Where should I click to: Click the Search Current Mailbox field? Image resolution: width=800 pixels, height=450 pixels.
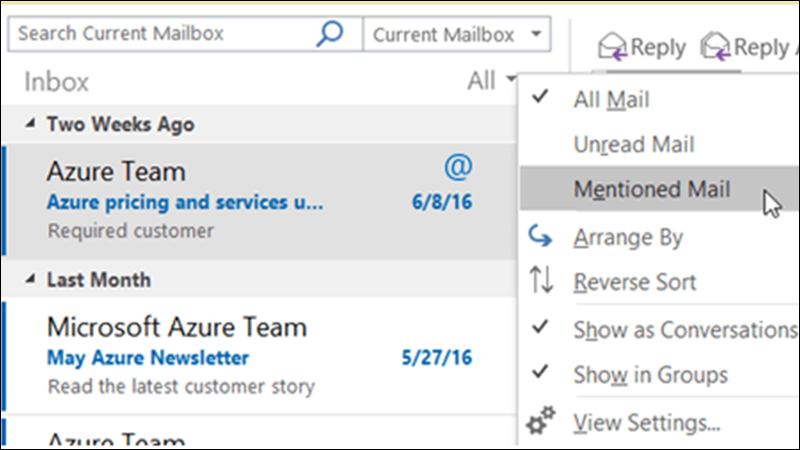pos(165,34)
